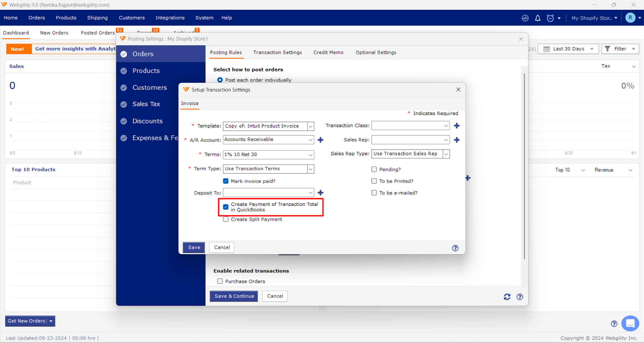Image resolution: width=644 pixels, height=343 pixels.
Task: Check the To be Printed? checkbox
Action: tap(374, 181)
